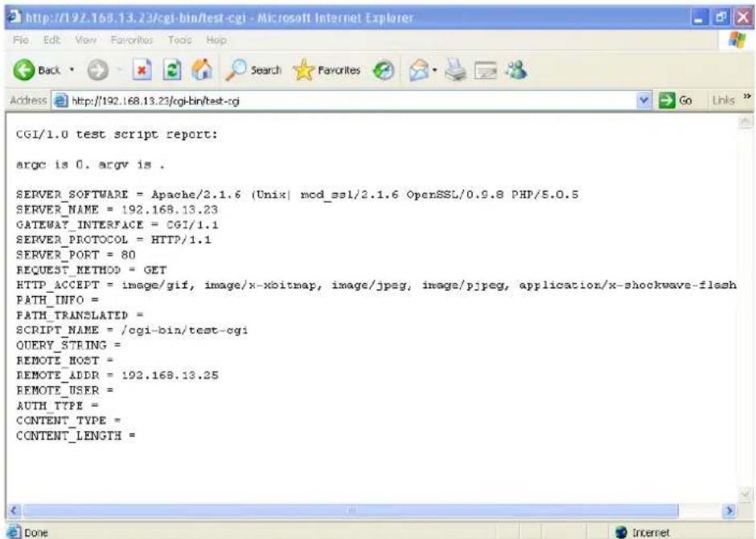Image resolution: width=756 pixels, height=539 pixels.
Task: Open the Mail dropdown arrow
Action: (434, 70)
